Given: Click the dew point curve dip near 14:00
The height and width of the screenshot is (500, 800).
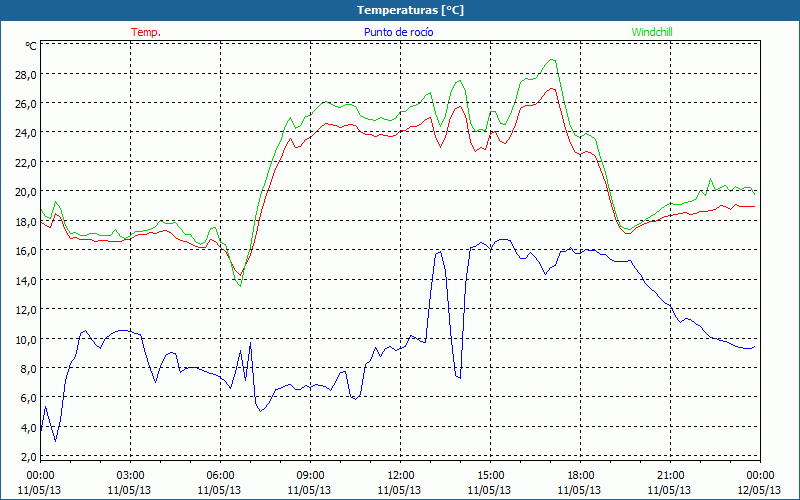Looking at the screenshot, I should [459, 378].
